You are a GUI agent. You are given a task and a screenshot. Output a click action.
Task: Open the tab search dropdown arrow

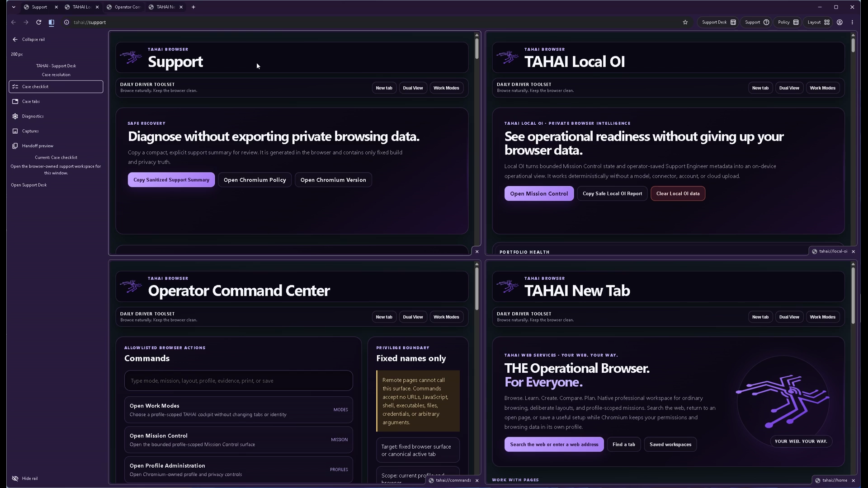click(14, 7)
